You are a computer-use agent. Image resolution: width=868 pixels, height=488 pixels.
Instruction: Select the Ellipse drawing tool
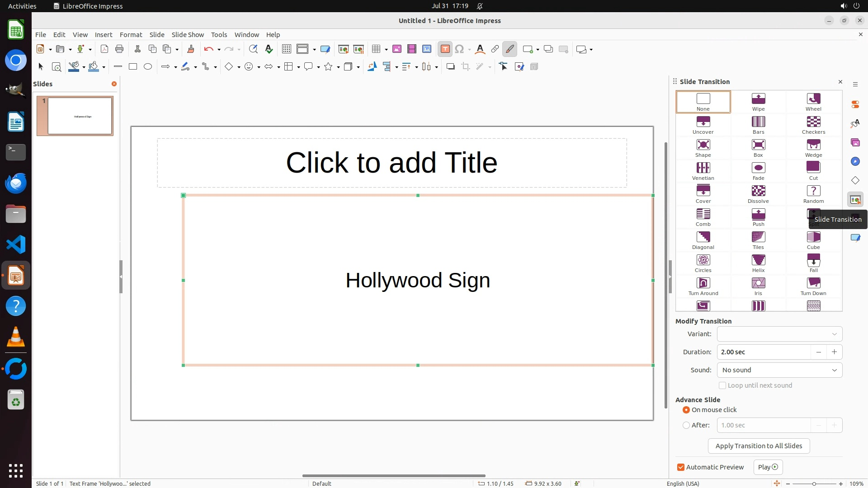[x=148, y=67]
